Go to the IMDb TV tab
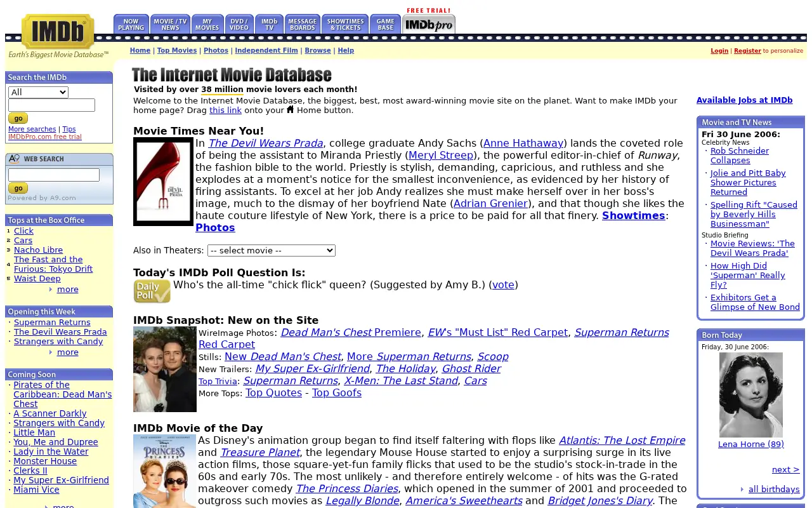This screenshot has width=812, height=508. coord(269,24)
